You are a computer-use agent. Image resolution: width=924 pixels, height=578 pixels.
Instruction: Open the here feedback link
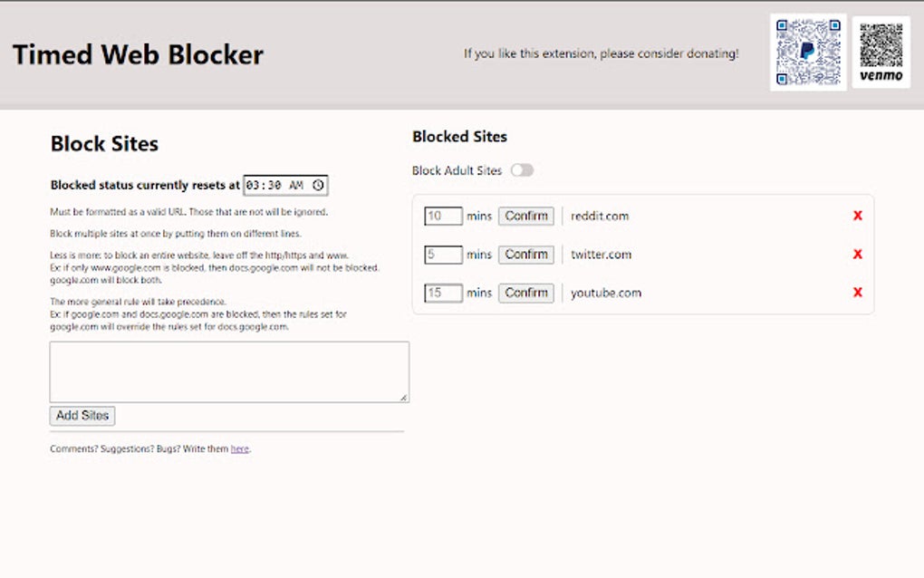[239, 448]
